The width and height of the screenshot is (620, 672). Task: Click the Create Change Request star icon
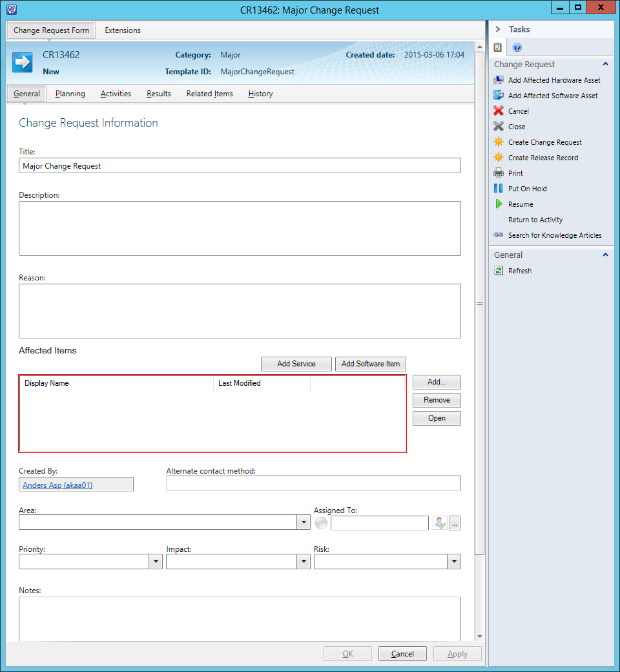pyautogui.click(x=499, y=142)
